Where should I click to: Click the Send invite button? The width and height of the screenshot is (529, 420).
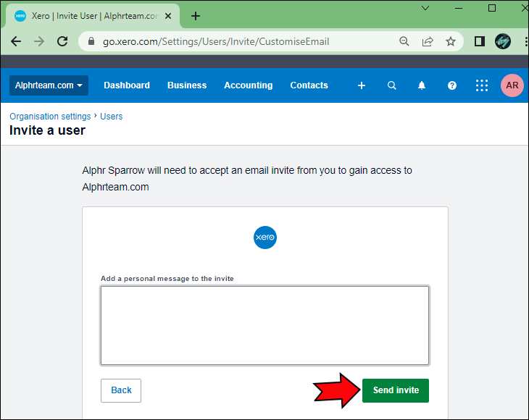click(x=396, y=390)
